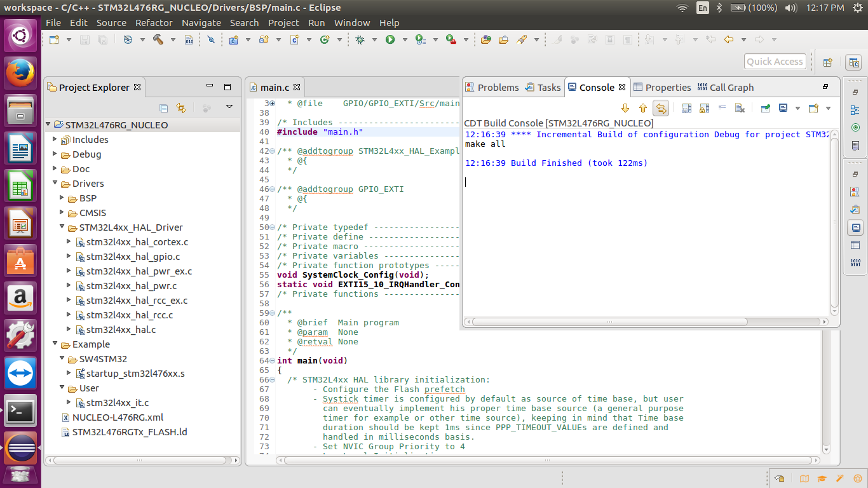The width and height of the screenshot is (868, 488).
Task: Open stm32l4xx_hal_gpio.c in the project tree
Action: (x=133, y=257)
